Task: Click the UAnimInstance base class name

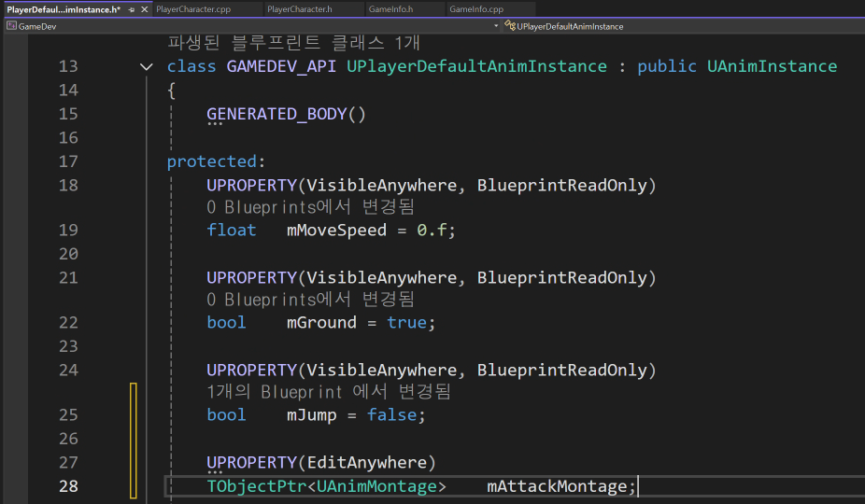Action: click(772, 66)
